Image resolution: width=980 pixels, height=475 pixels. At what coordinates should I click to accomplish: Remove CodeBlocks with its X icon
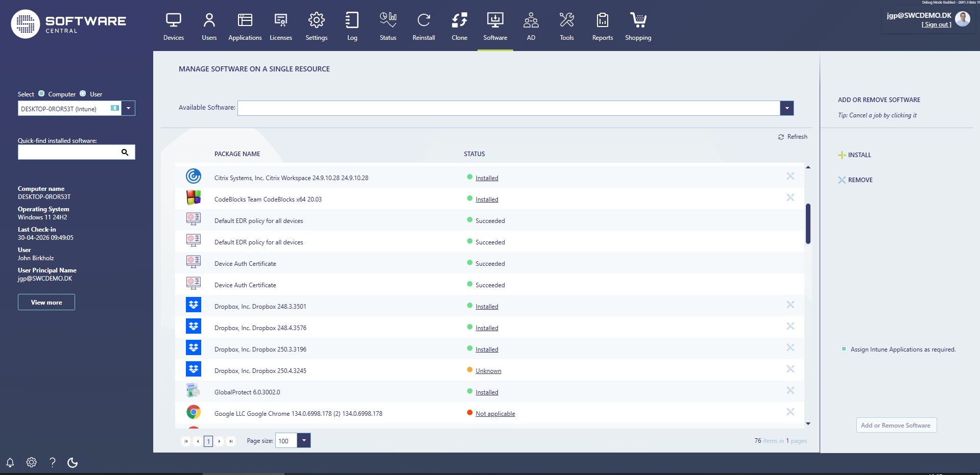pos(790,197)
